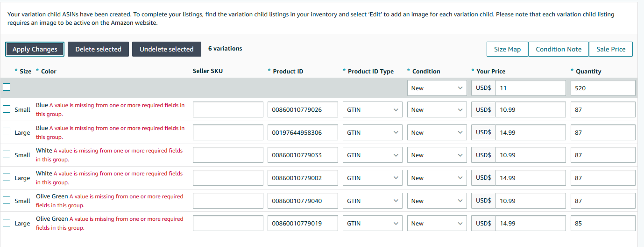
Task: Open Product ID Type dropdown for Large Blue
Action: pos(372,132)
